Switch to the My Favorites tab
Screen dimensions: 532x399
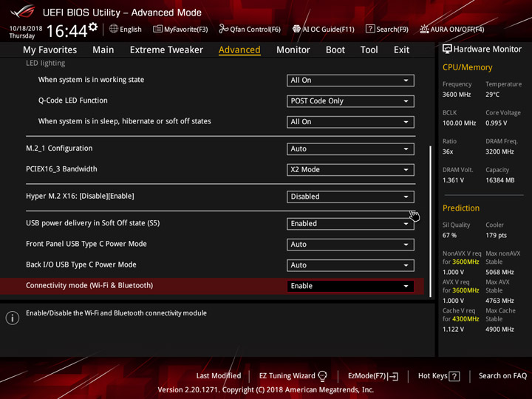(50, 50)
